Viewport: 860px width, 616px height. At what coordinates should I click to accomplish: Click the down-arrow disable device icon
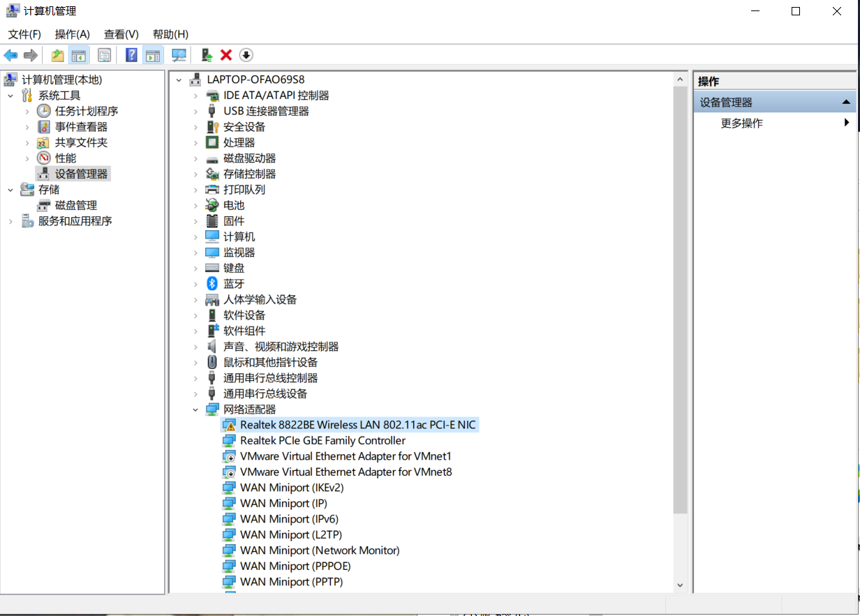[x=246, y=55]
